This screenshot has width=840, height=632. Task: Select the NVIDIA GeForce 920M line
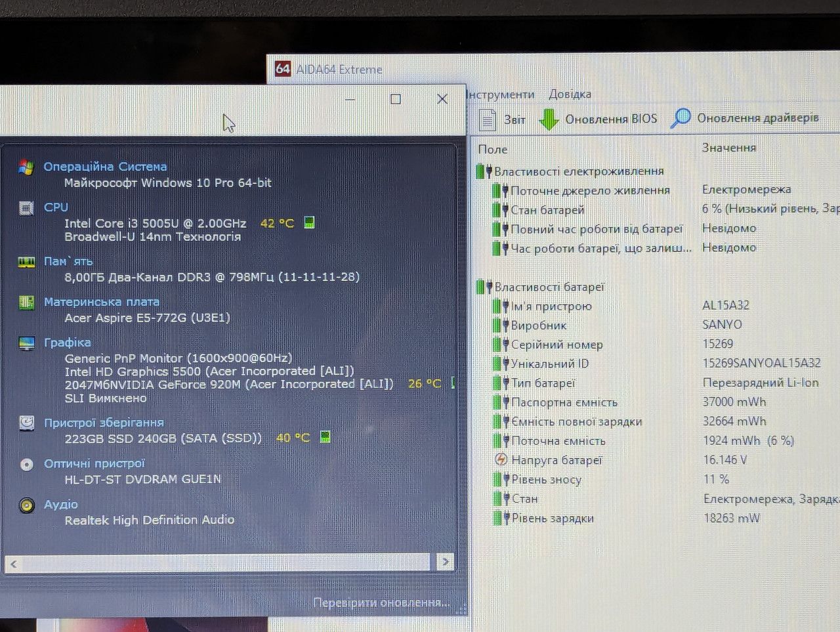click(229, 385)
